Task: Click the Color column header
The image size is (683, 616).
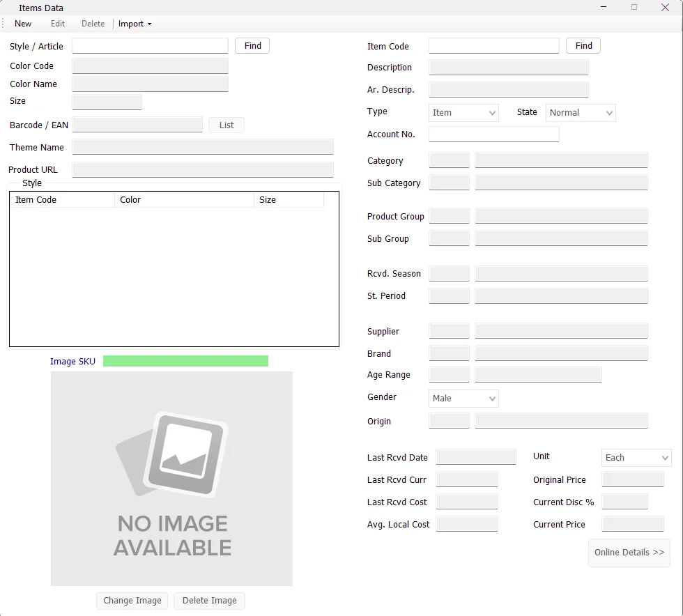Action: 184,199
